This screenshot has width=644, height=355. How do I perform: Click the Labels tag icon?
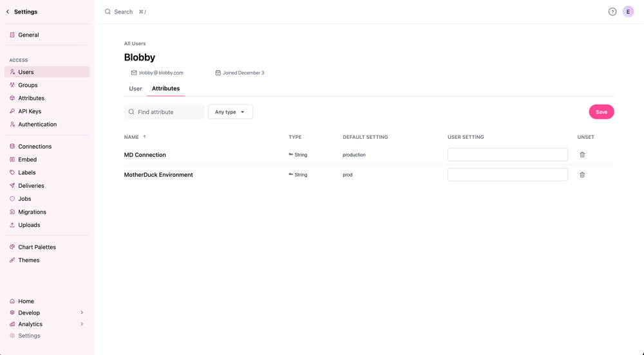click(x=12, y=172)
